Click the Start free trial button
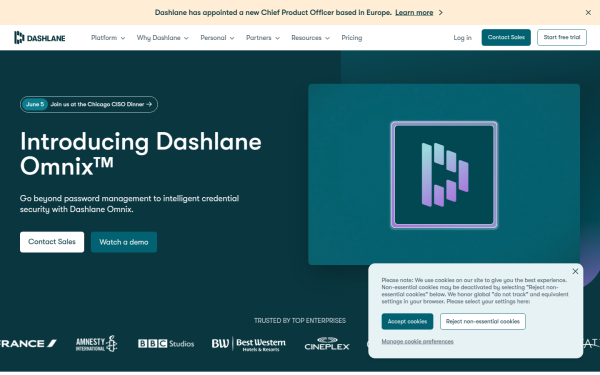 tap(562, 38)
